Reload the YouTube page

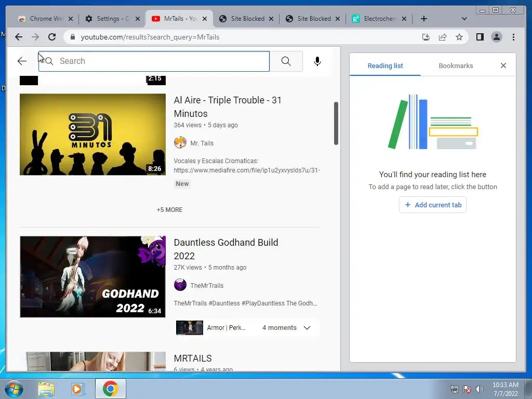[x=52, y=37]
